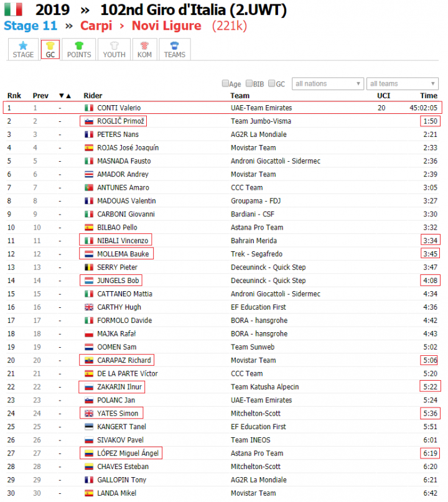
Task: Click the Italian flag beside 2019 title
Action: pyautogui.click(x=13, y=9)
